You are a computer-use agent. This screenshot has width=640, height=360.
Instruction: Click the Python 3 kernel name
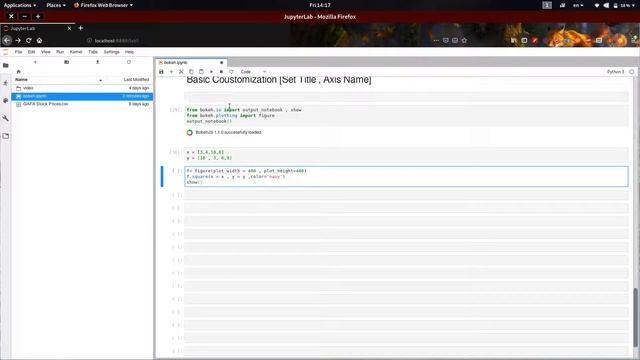pos(615,72)
